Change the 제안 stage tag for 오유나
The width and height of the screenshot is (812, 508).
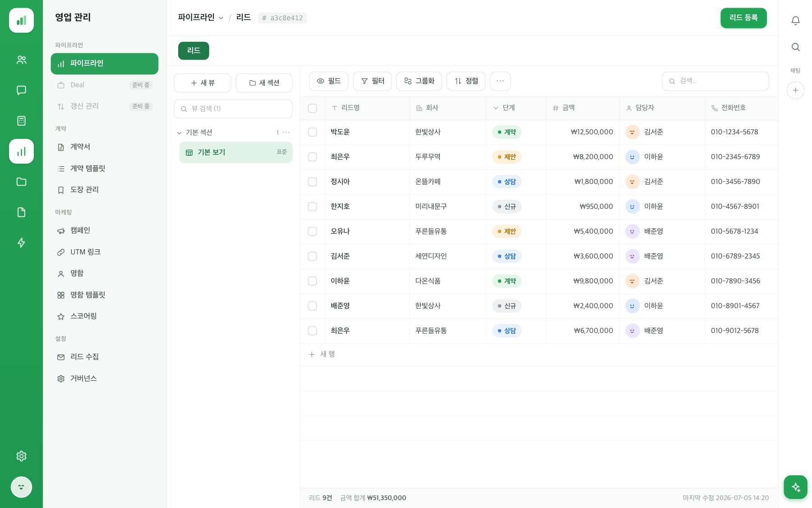(507, 232)
